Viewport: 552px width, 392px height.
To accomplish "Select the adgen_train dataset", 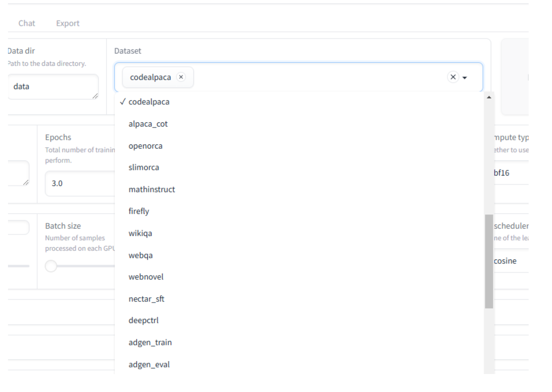I will (x=150, y=342).
